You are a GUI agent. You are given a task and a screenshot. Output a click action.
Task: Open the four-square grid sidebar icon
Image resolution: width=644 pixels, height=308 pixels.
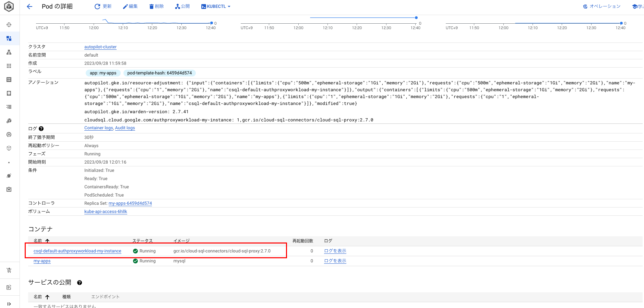[x=9, y=80]
